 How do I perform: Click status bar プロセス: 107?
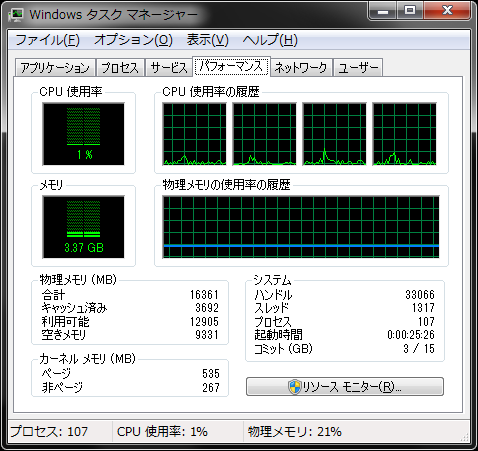pos(49,432)
